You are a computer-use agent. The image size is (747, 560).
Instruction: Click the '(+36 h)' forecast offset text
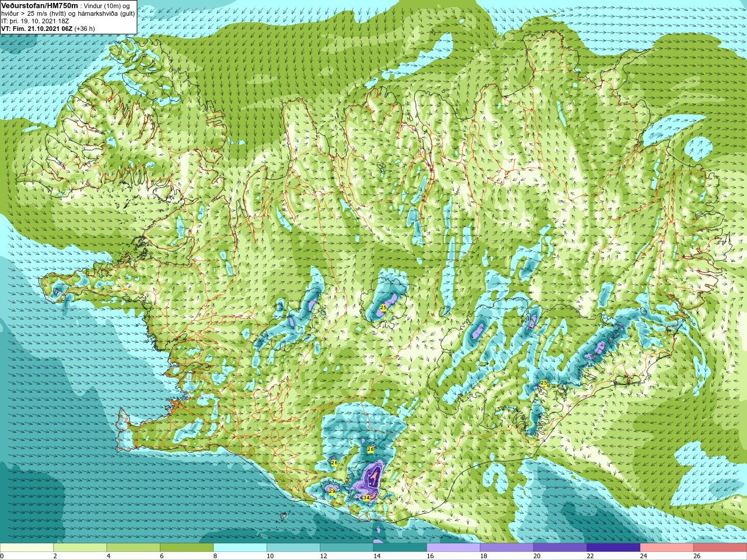pyautogui.click(x=85, y=29)
